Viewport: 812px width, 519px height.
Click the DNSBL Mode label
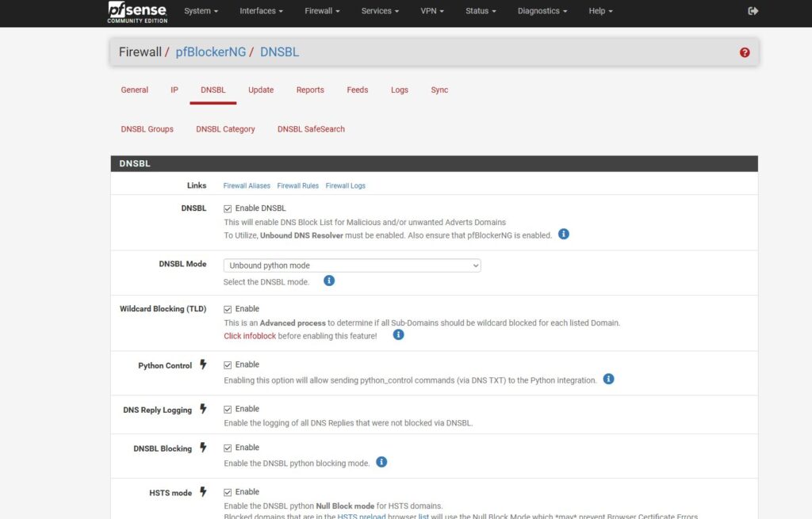(x=183, y=264)
